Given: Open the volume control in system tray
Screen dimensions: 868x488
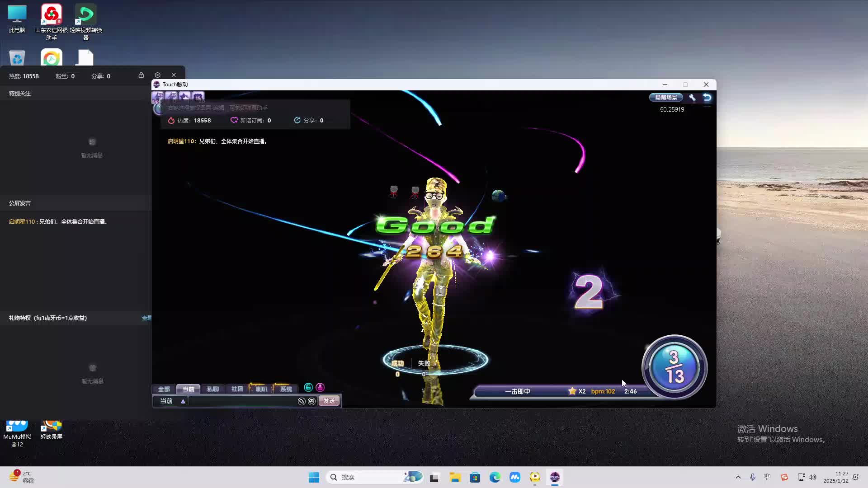Looking at the screenshot, I should 812,477.
